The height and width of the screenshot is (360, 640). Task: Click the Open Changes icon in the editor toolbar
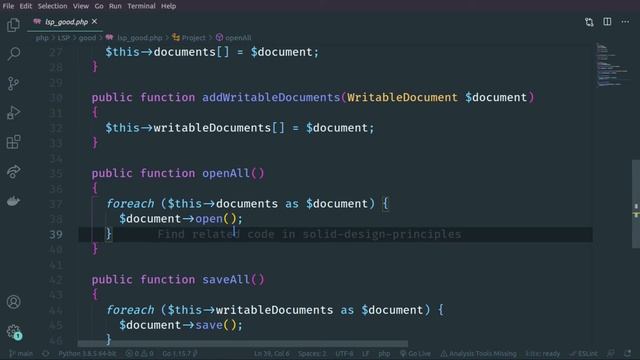(589, 22)
